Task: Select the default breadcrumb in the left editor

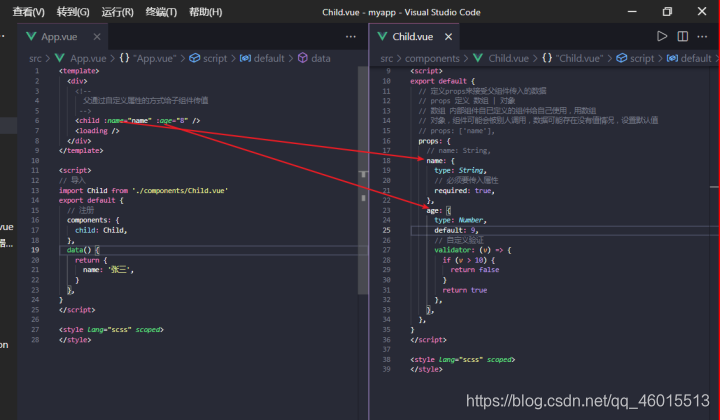Action: click(269, 58)
